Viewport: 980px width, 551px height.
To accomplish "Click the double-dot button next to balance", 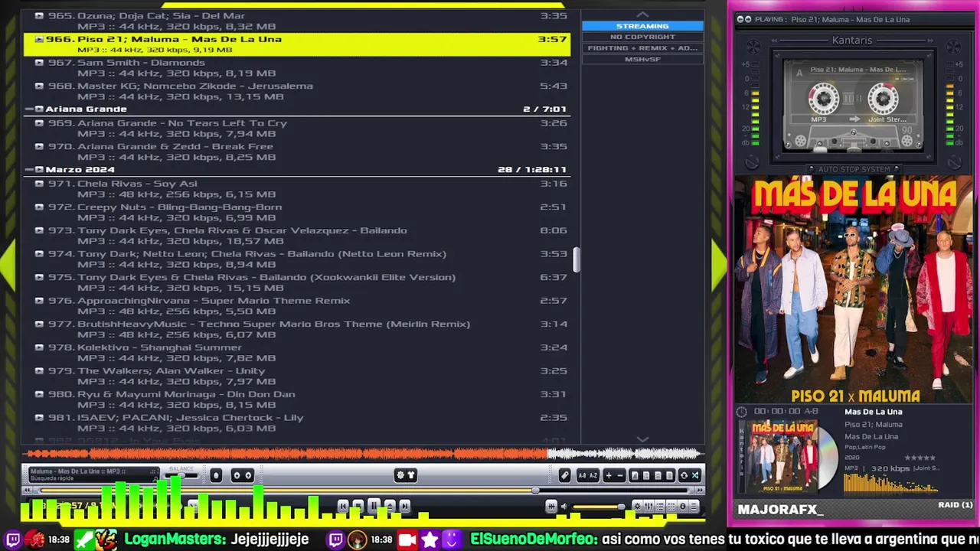I will 243,475.
